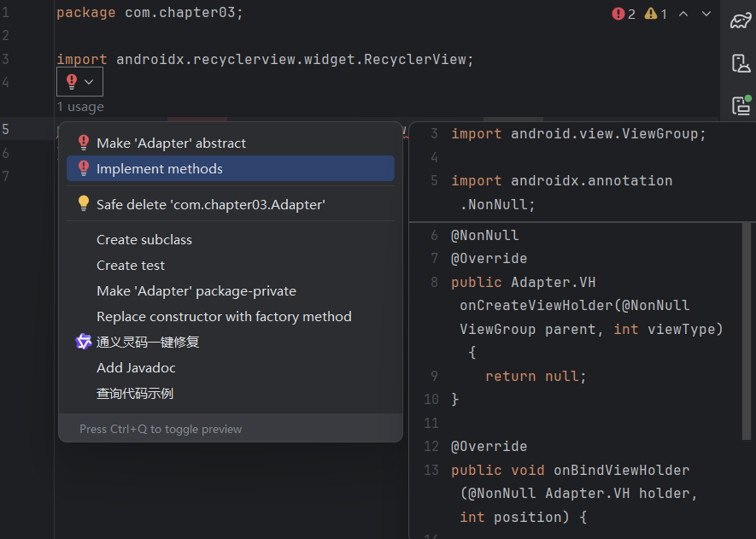This screenshot has height=539, width=756.
Task: Select "Make 'Adapter' abstract" quick fix
Action: (171, 143)
